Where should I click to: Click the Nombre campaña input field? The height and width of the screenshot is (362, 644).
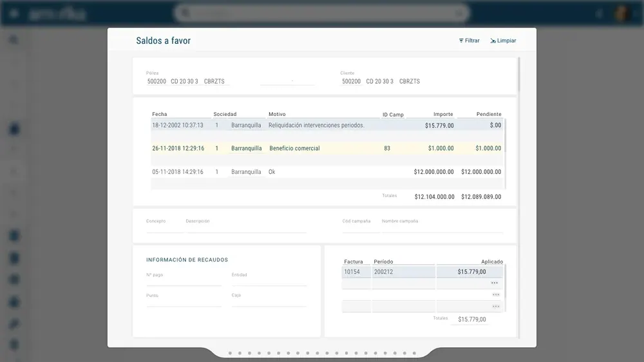443,229
